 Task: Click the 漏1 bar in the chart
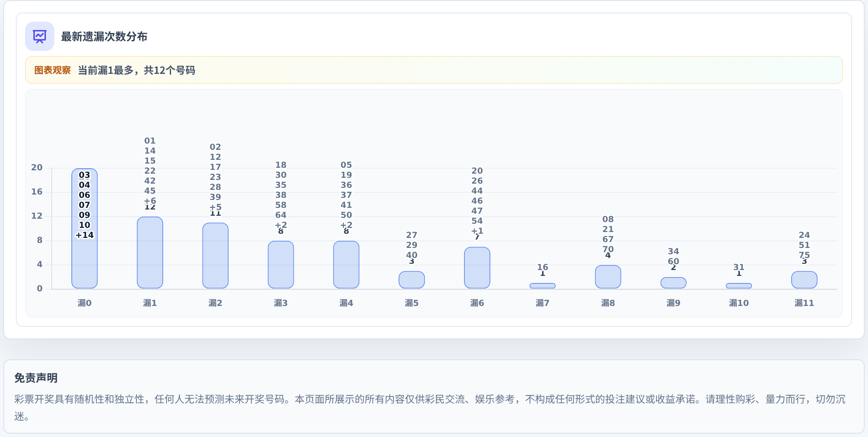click(150, 253)
